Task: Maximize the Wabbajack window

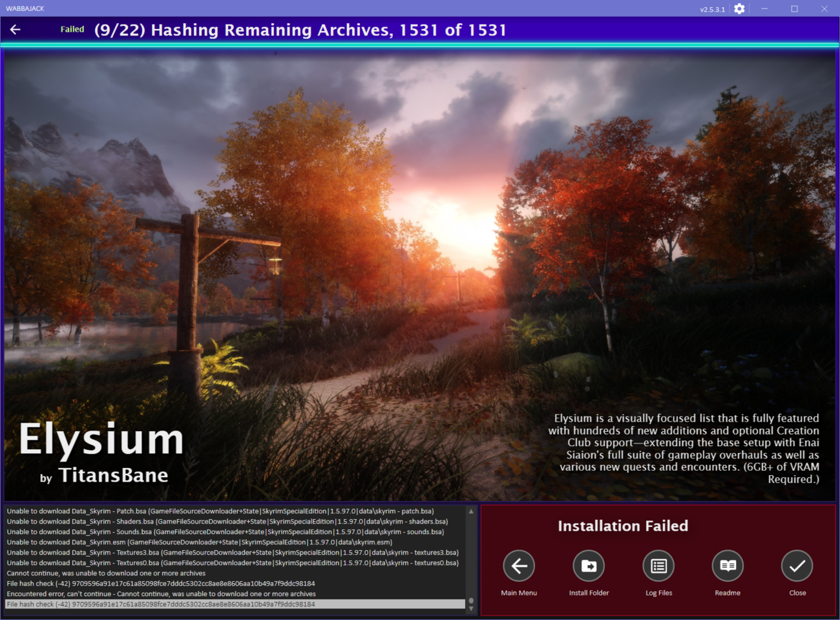Action: pyautogui.click(x=794, y=9)
